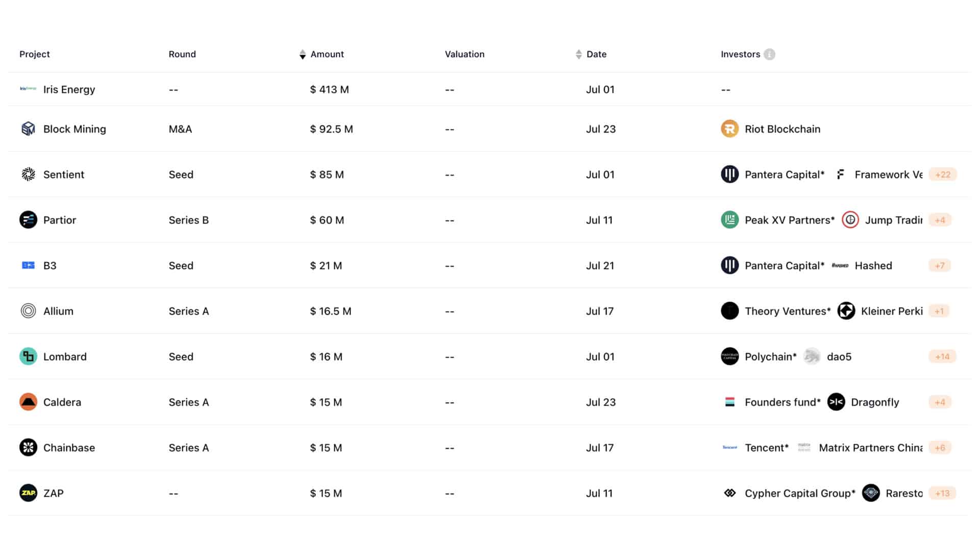The height and width of the screenshot is (551, 980).
Task: Show +14 more investors for Lombard
Action: [x=942, y=356]
